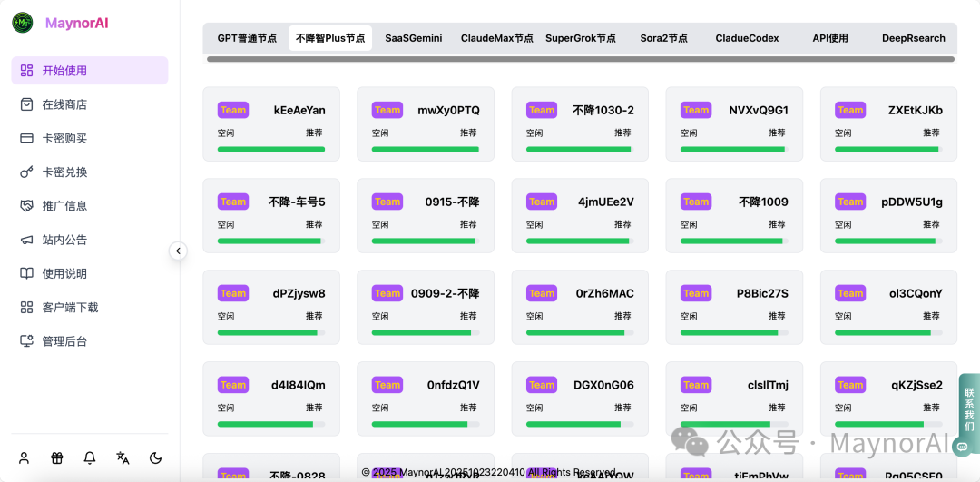
Task: Toggle dark mode moon icon
Action: pyautogui.click(x=156, y=458)
